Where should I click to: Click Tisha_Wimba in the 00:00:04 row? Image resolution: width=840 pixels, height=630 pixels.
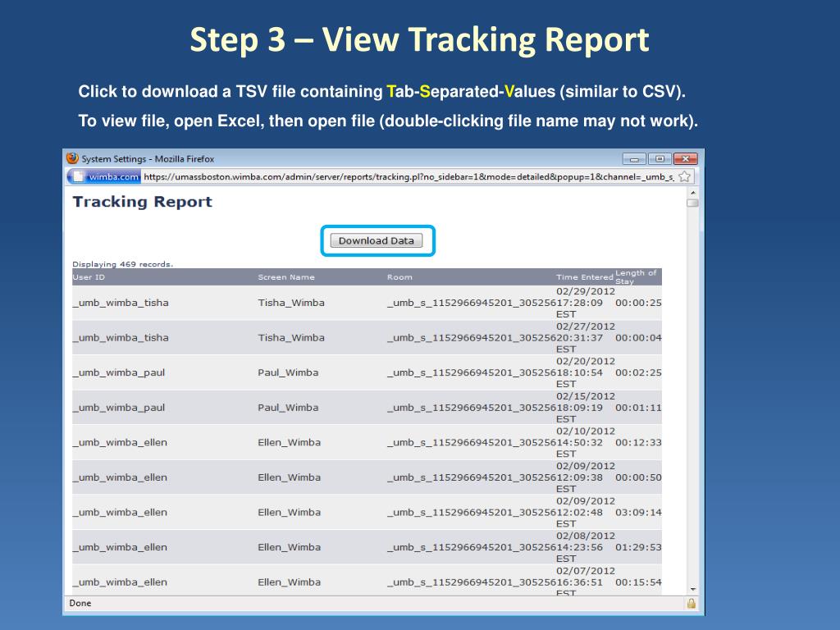(291, 337)
